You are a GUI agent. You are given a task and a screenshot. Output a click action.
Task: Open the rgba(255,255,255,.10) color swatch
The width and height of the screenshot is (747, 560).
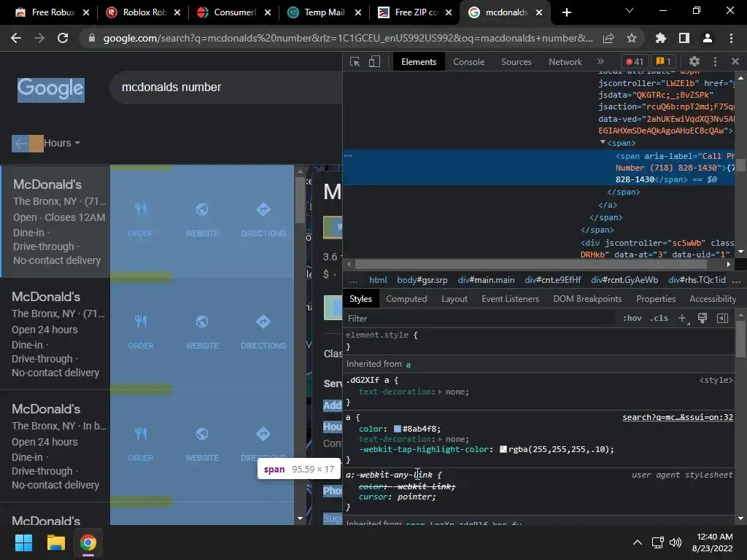[x=503, y=449]
